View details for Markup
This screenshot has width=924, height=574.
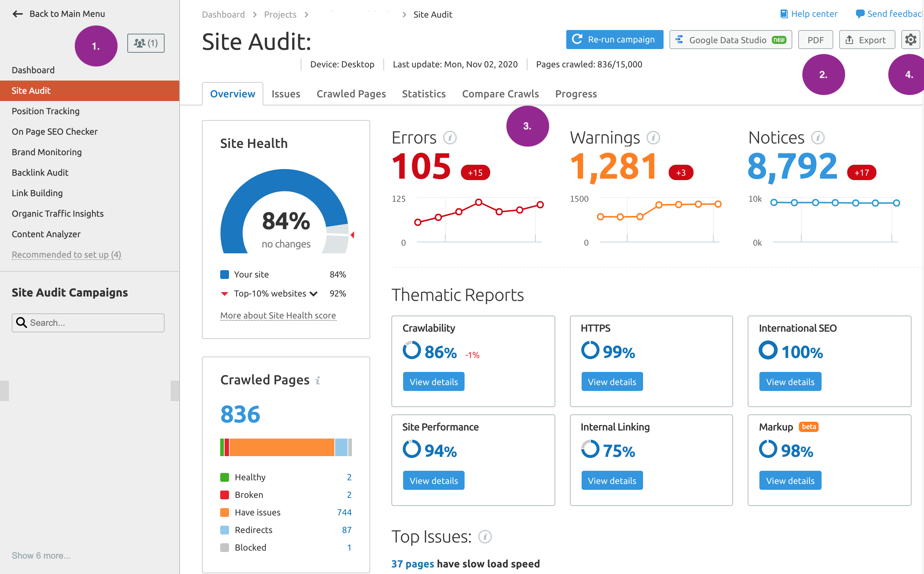790,481
